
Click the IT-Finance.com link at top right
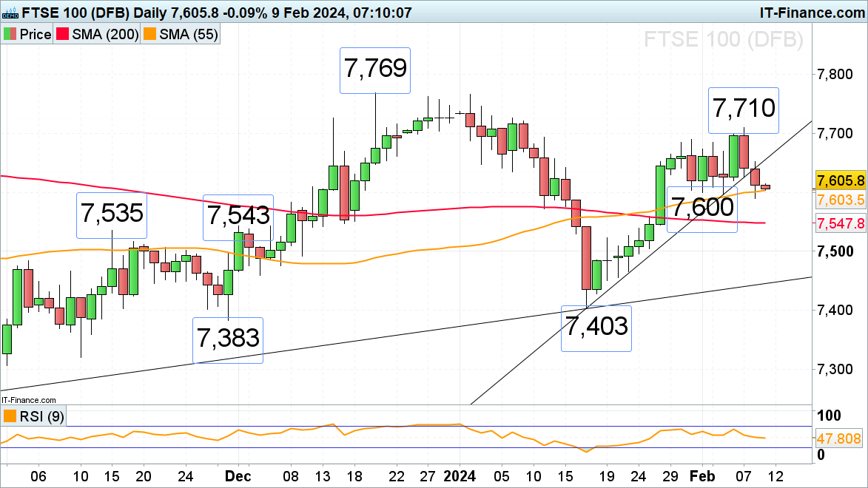coord(812,12)
